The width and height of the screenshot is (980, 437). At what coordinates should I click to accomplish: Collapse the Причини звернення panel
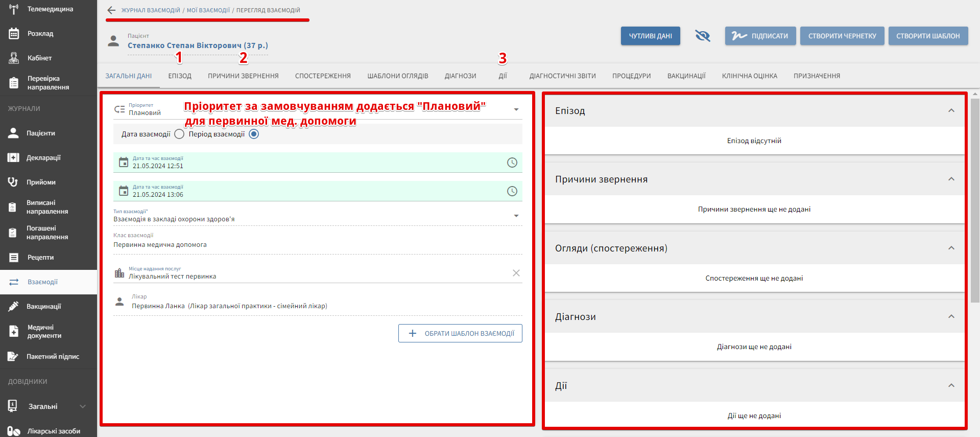(x=951, y=179)
